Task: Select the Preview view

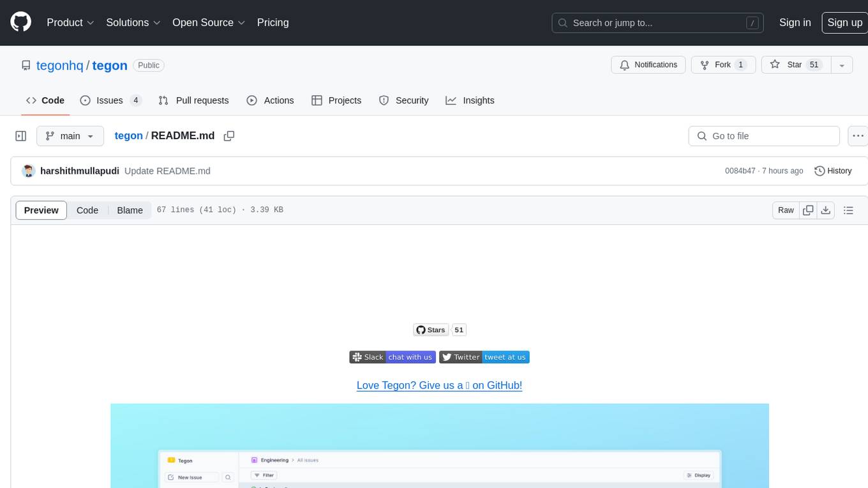Action: [x=41, y=210]
